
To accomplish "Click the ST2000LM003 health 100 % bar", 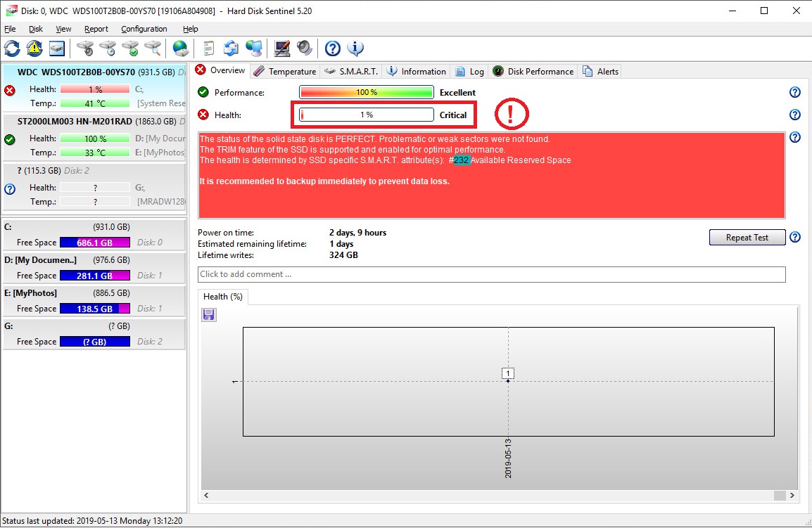I will pos(95,139).
